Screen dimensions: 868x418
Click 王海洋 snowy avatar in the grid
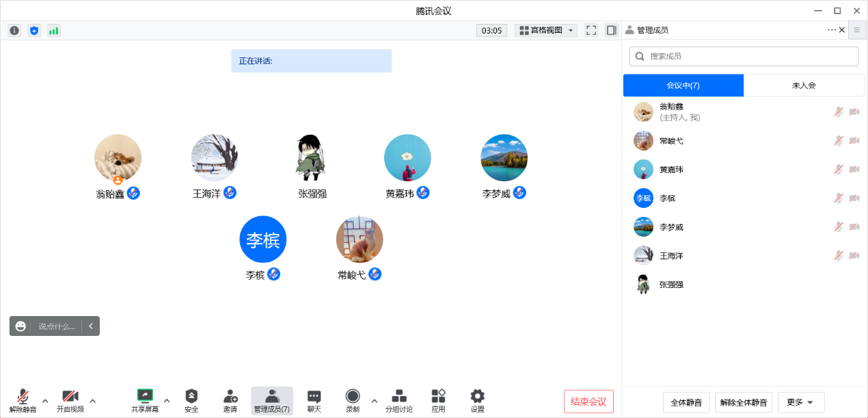pyautogui.click(x=214, y=158)
